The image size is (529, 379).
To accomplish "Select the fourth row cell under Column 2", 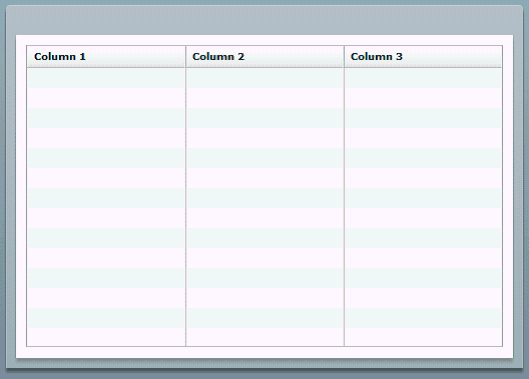I will point(265,138).
